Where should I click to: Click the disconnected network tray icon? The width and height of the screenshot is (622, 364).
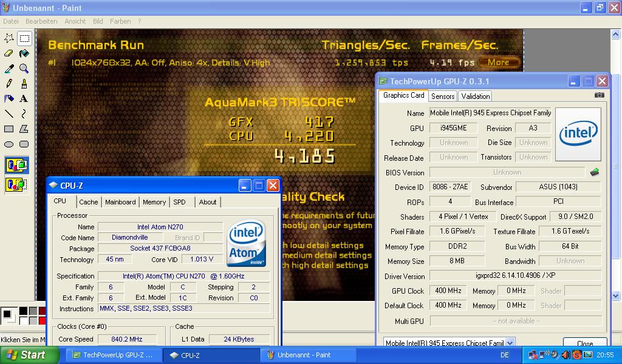click(x=533, y=355)
